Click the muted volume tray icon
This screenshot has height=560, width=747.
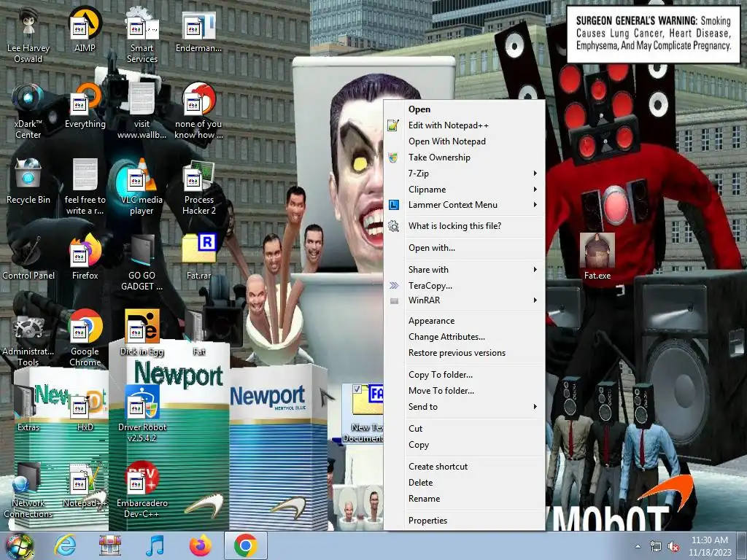coord(673,547)
